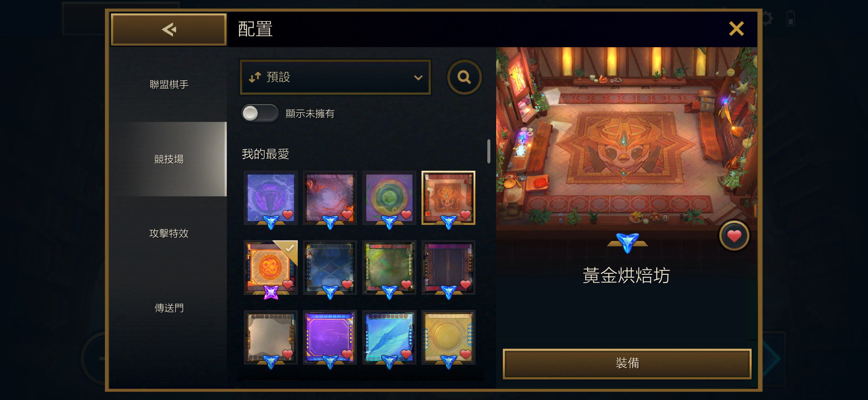Image resolution: width=868 pixels, height=400 pixels.
Task: Click the 裝備 equip button
Action: pyautogui.click(x=627, y=363)
